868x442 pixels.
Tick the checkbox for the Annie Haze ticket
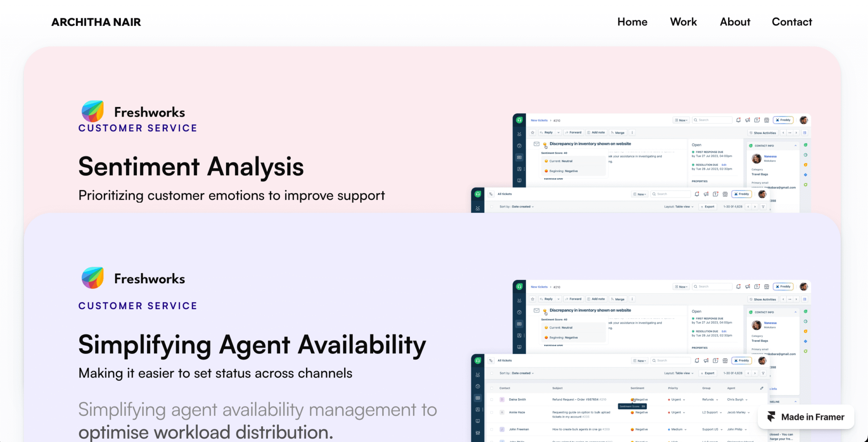[492, 412]
